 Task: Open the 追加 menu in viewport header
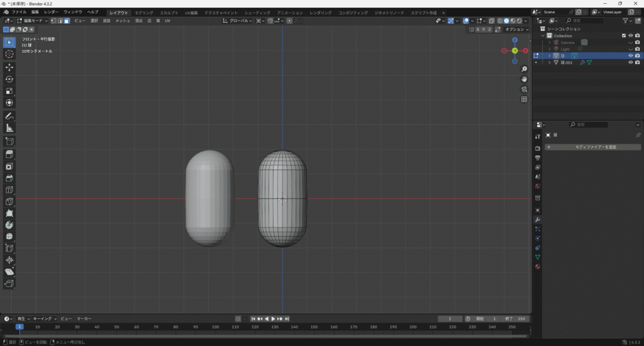106,21
